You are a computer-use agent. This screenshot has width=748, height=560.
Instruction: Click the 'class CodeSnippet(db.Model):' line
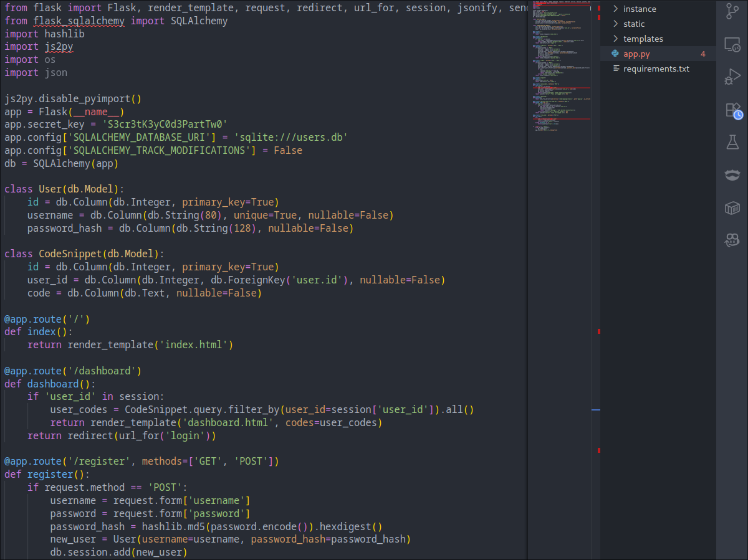(x=84, y=254)
